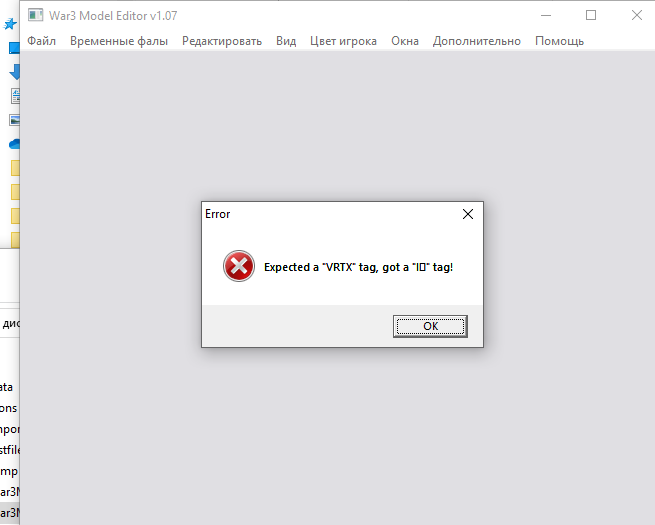Open the Помощь menu
Image resolution: width=655 pixels, height=525 pixels.
pos(559,41)
